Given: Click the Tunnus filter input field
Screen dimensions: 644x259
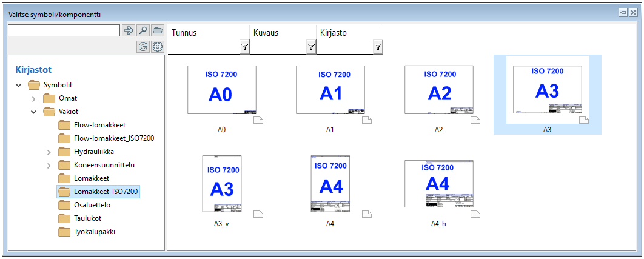Looking at the screenshot, I should (x=204, y=48).
